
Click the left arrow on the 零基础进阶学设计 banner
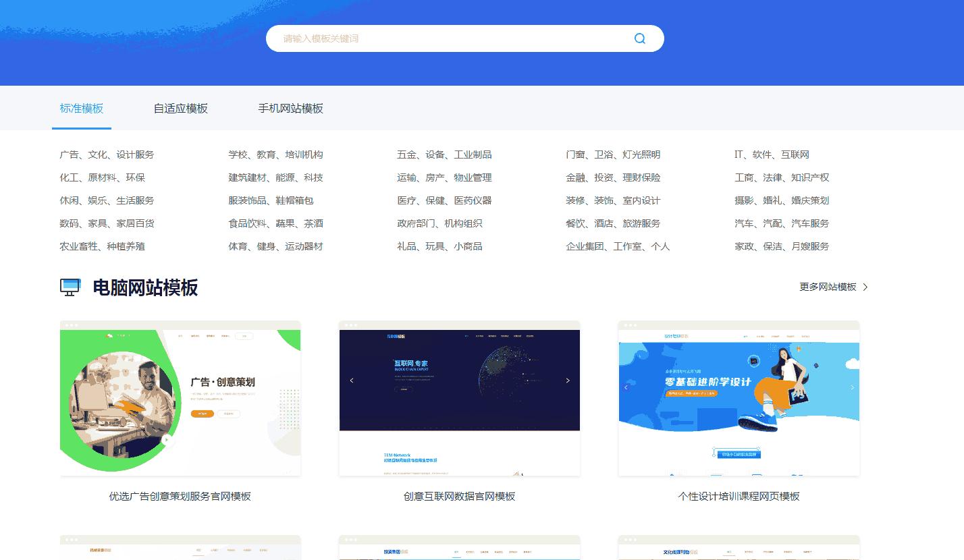[x=625, y=387]
